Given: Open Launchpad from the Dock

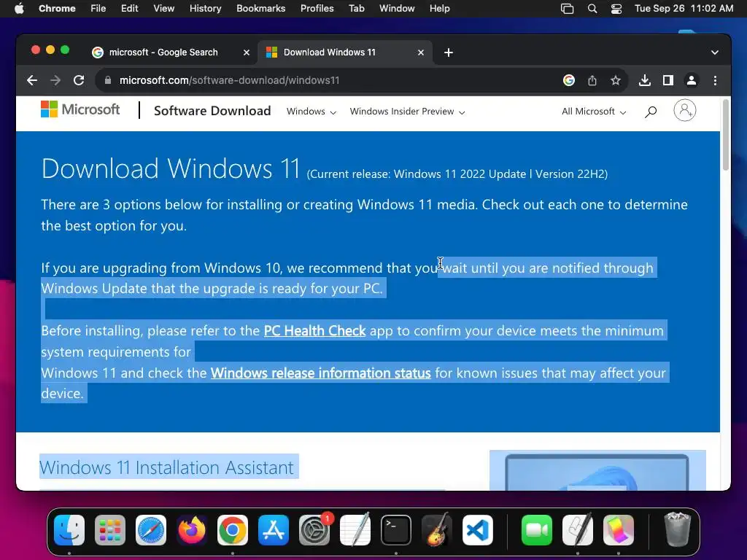Looking at the screenshot, I should click(110, 530).
